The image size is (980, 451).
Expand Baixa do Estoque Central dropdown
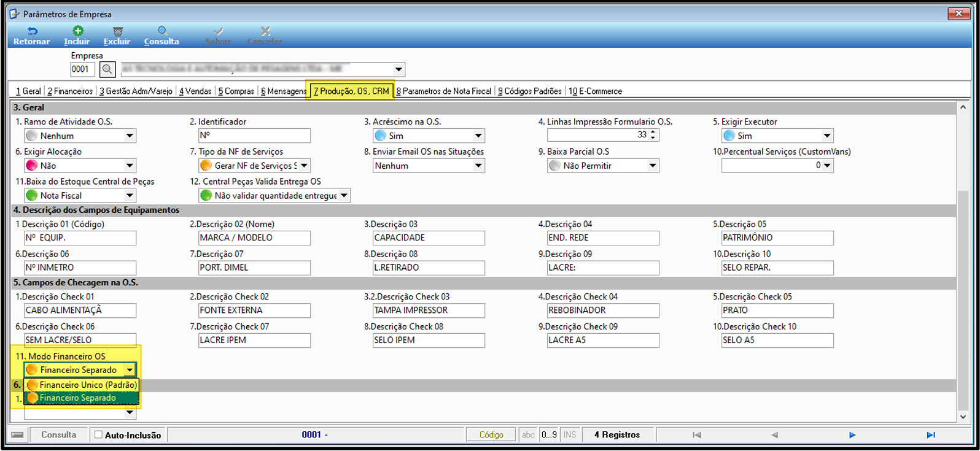(130, 196)
